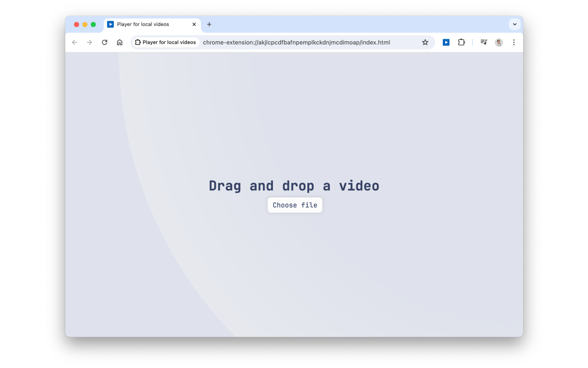Open the tab search chevron at top right
588x368 pixels.
514,24
